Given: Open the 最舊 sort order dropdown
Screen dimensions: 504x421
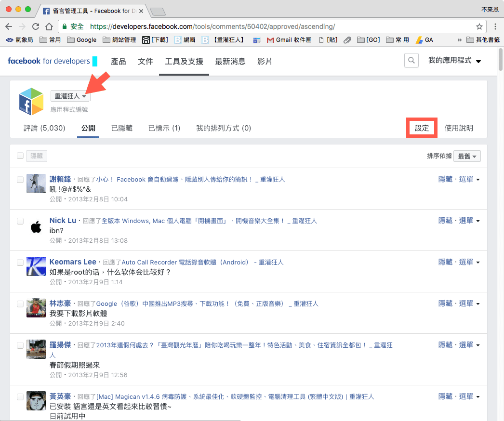Looking at the screenshot, I should coord(467,156).
